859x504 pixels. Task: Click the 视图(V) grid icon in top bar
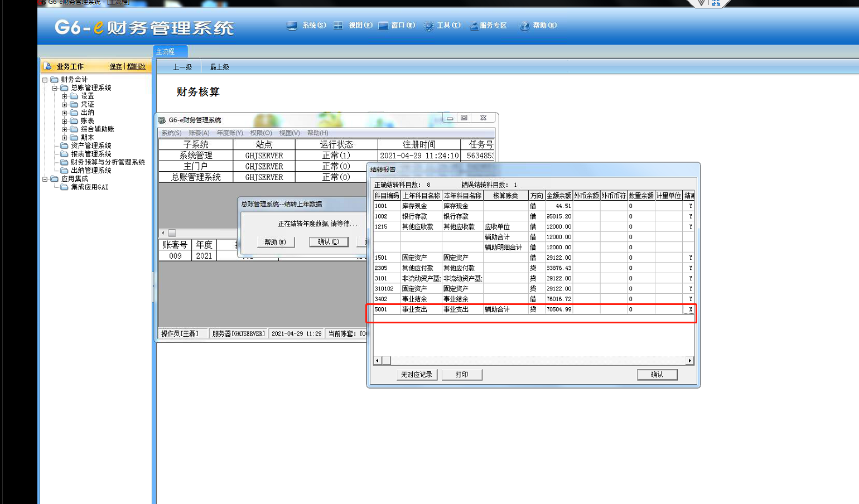coord(338,26)
